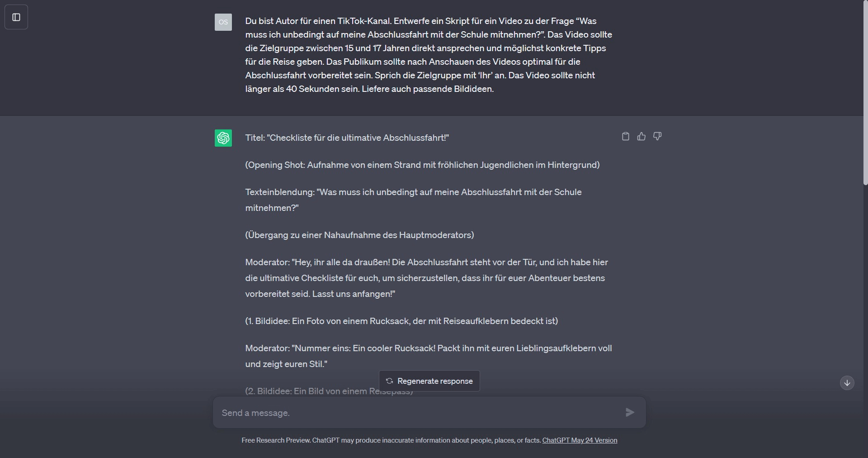This screenshot has width=868, height=458.
Task: Jump to newest message via down chevron
Action: (847, 382)
